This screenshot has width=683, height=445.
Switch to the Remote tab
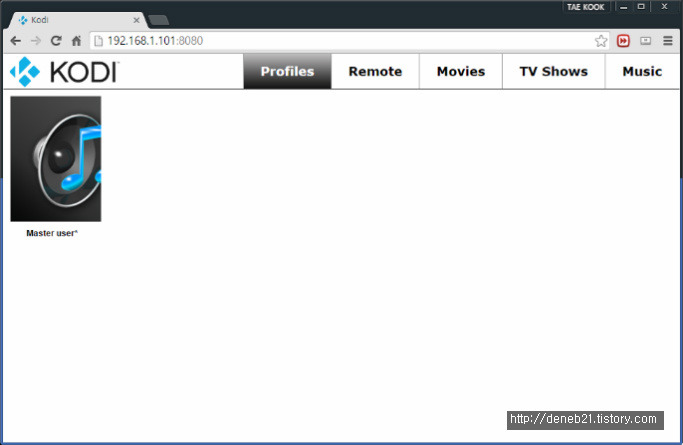(x=375, y=71)
